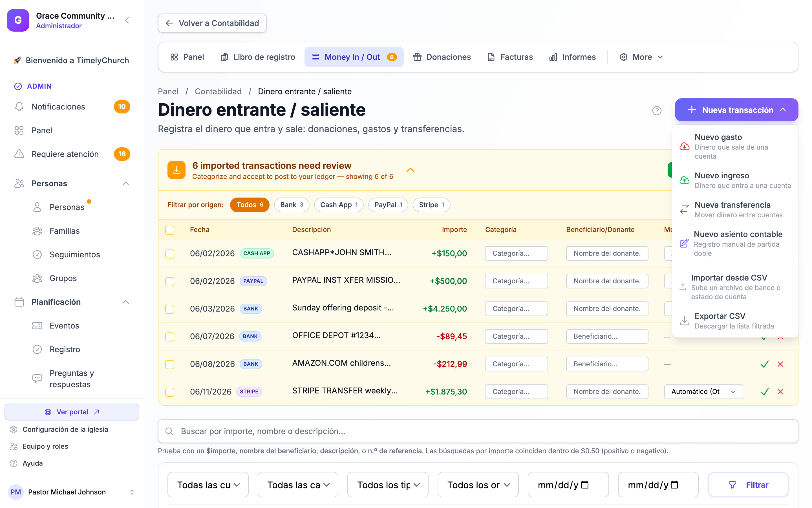Open the Todas las cuentas filter dropdown

click(208, 485)
